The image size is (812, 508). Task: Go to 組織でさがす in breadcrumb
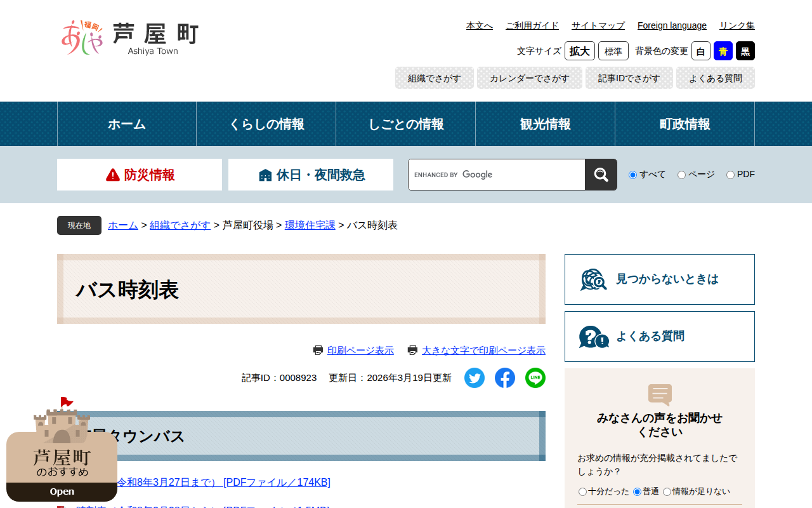pos(180,225)
